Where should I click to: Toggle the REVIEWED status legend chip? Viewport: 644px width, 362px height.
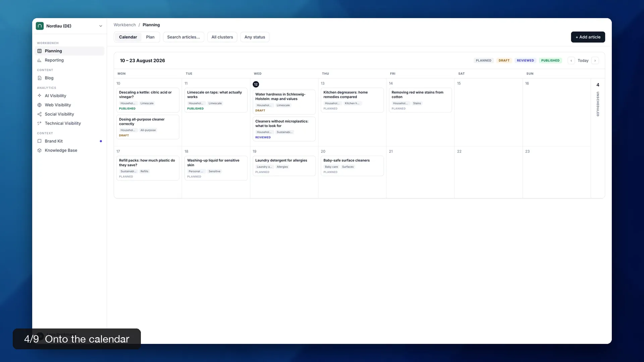click(x=525, y=61)
